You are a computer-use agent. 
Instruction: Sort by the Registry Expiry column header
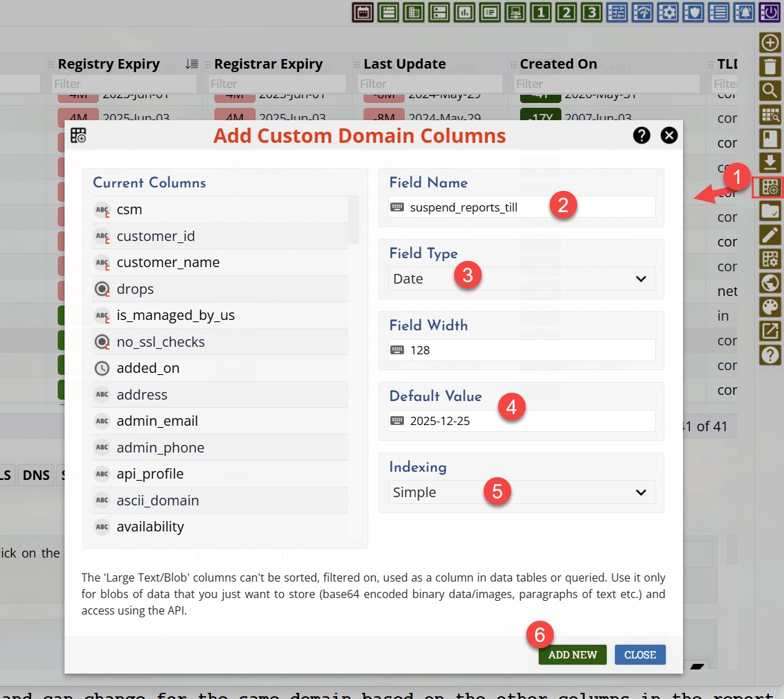click(x=109, y=64)
